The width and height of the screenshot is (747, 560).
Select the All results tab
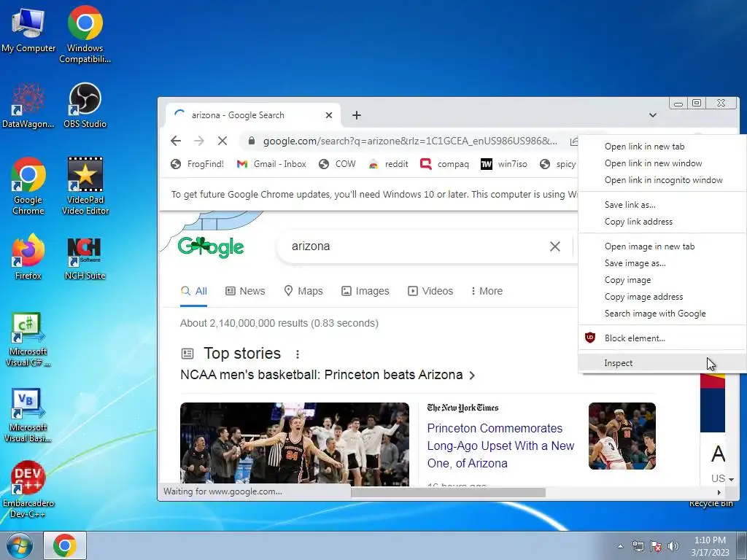194,291
